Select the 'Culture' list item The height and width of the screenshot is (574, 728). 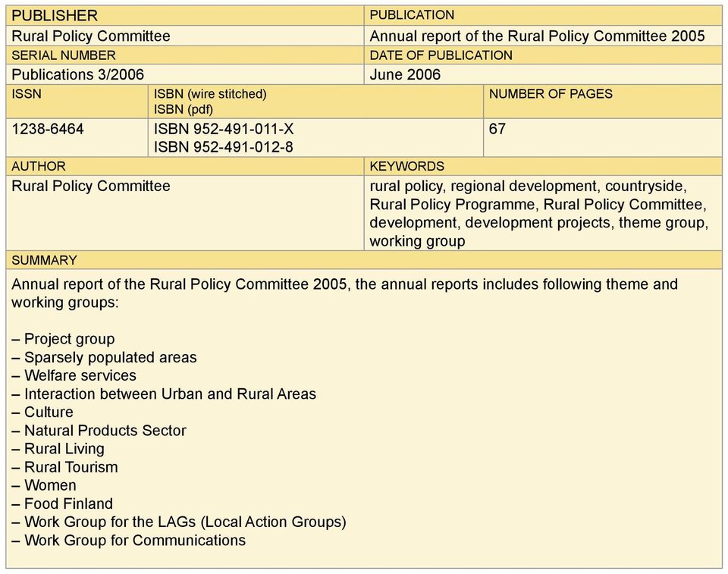pyautogui.click(x=42, y=412)
